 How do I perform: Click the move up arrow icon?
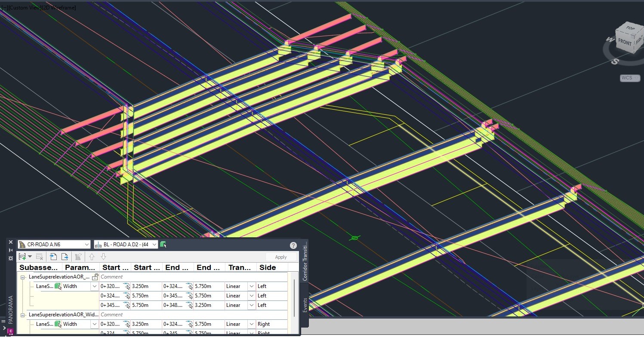click(x=92, y=257)
